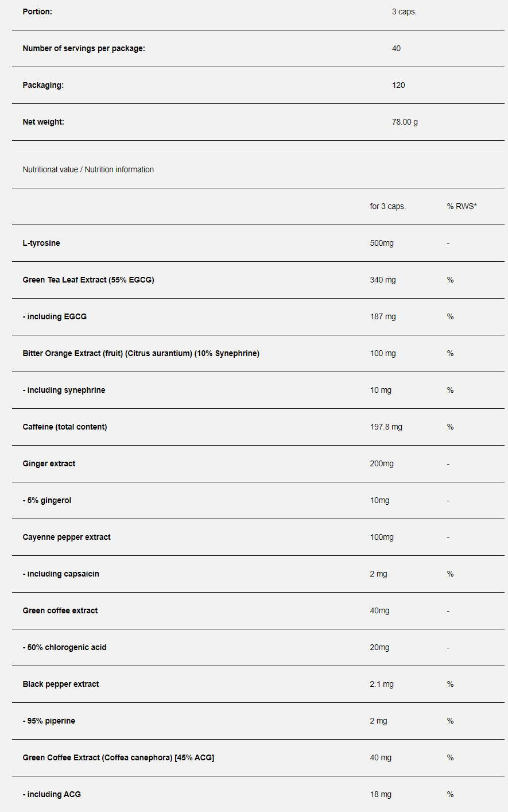Screen dimensions: 508x812
Task: Select the "L-tyrosine" row label
Action: pyautogui.click(x=41, y=243)
